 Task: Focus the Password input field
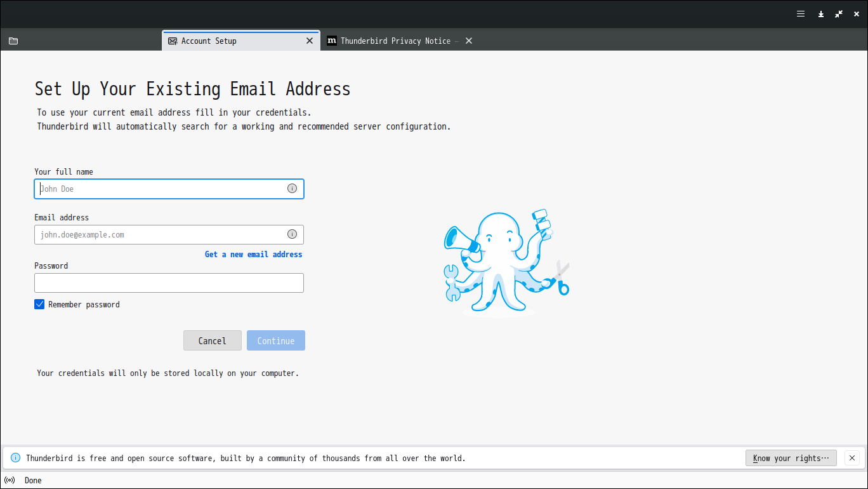point(169,283)
